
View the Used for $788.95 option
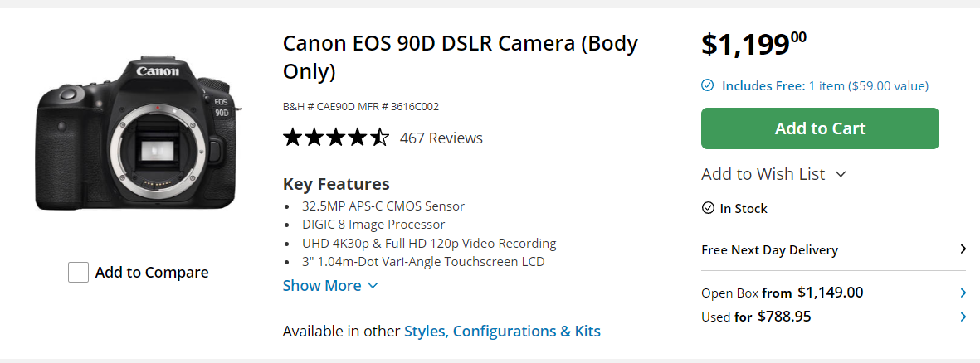coord(756,317)
